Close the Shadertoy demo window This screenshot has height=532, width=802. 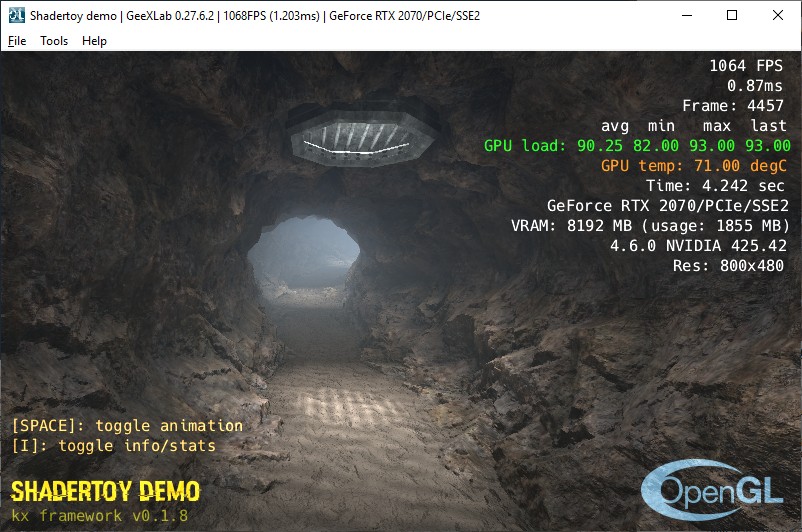[x=777, y=15]
